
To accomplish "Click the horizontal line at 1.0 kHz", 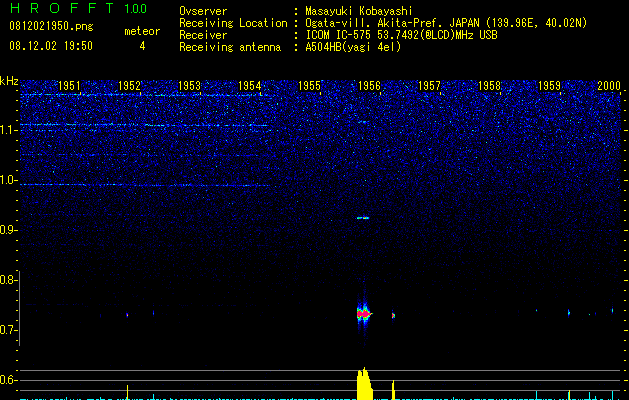I will (x=146, y=185).
